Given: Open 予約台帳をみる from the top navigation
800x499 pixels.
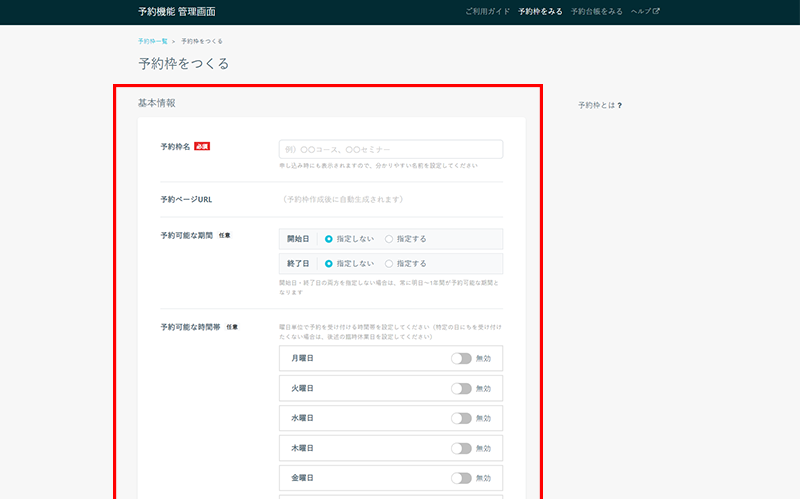Looking at the screenshot, I should (596, 12).
